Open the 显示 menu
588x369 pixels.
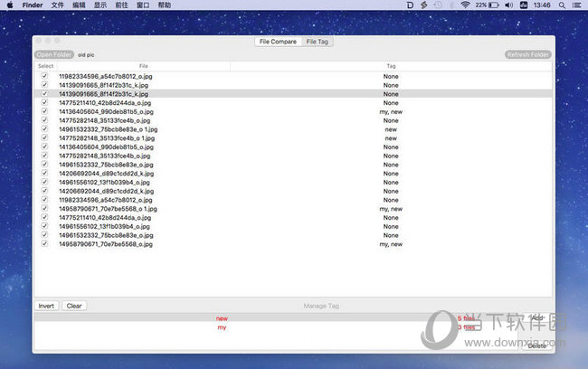click(100, 5)
